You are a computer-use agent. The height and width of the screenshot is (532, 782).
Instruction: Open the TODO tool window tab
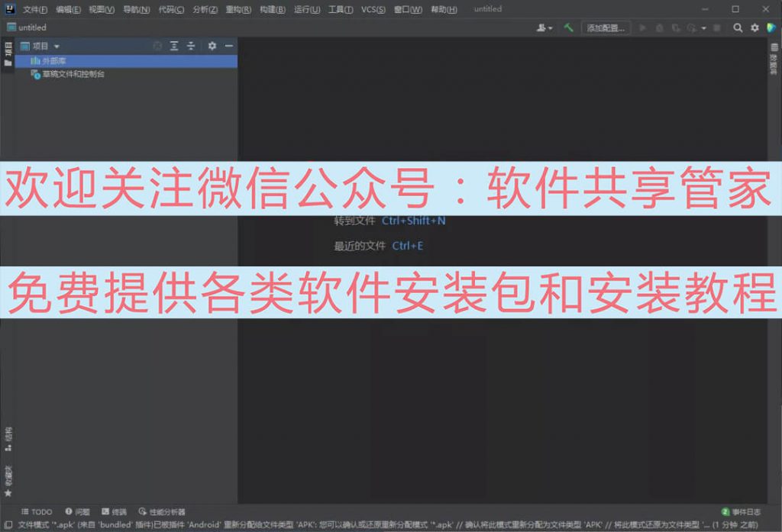(x=37, y=511)
